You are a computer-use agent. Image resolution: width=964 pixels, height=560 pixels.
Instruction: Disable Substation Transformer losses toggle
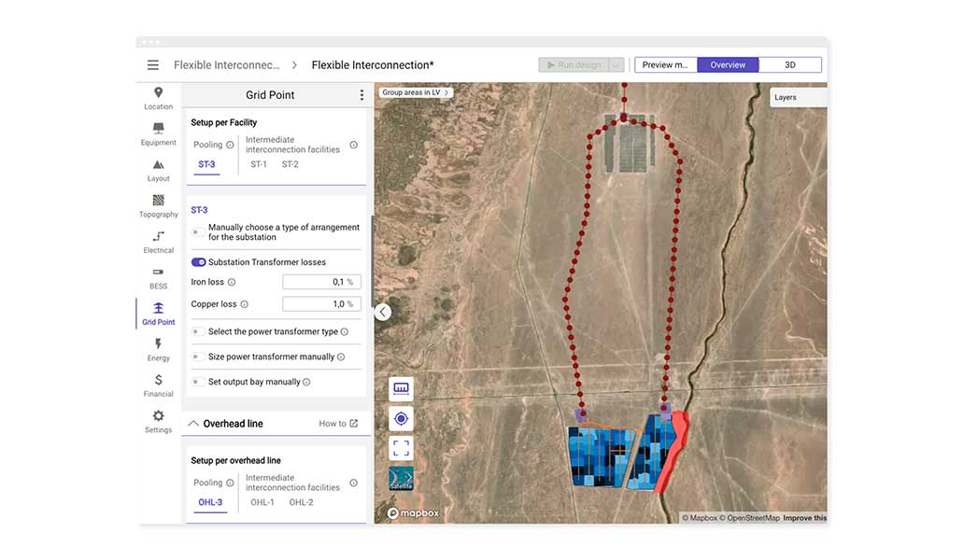(x=198, y=262)
